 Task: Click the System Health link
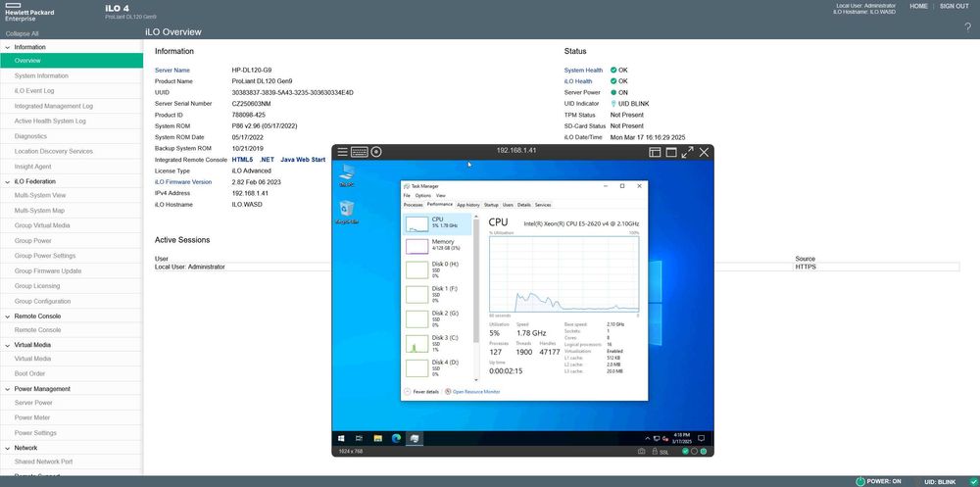[x=584, y=70]
